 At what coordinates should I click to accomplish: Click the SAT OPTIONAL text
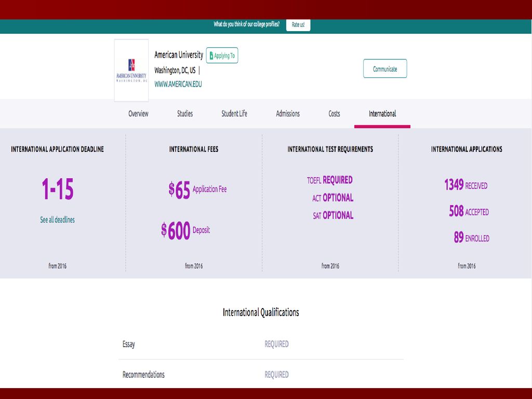[x=333, y=216]
